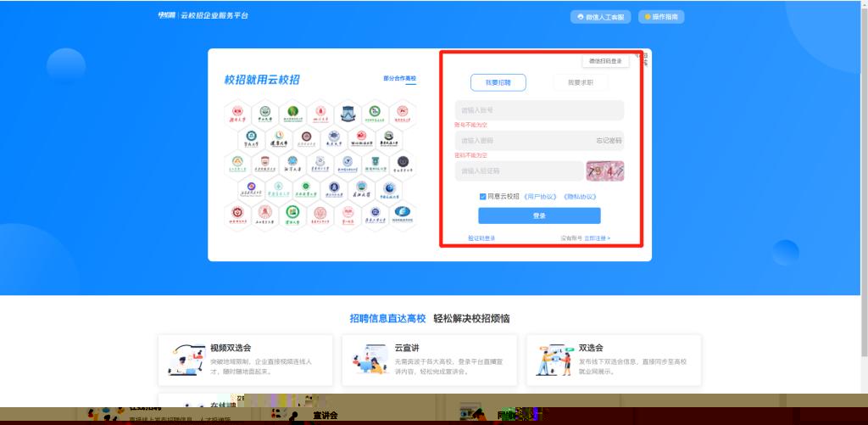The height and width of the screenshot is (425, 868).
Task: Click the 视频双选会 card illustration icon
Action: tap(186, 360)
